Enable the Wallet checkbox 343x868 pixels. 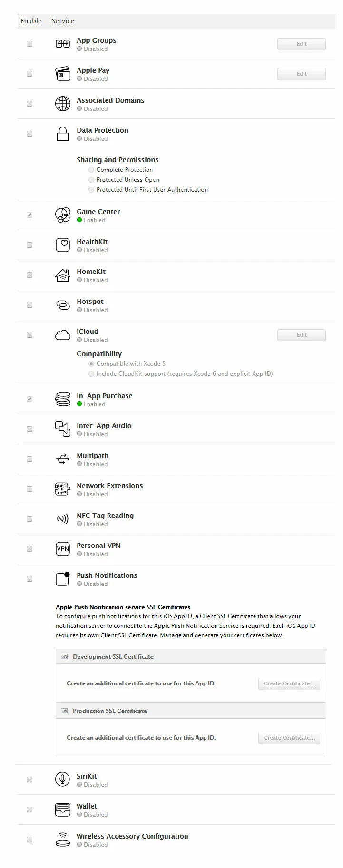pos(29,809)
